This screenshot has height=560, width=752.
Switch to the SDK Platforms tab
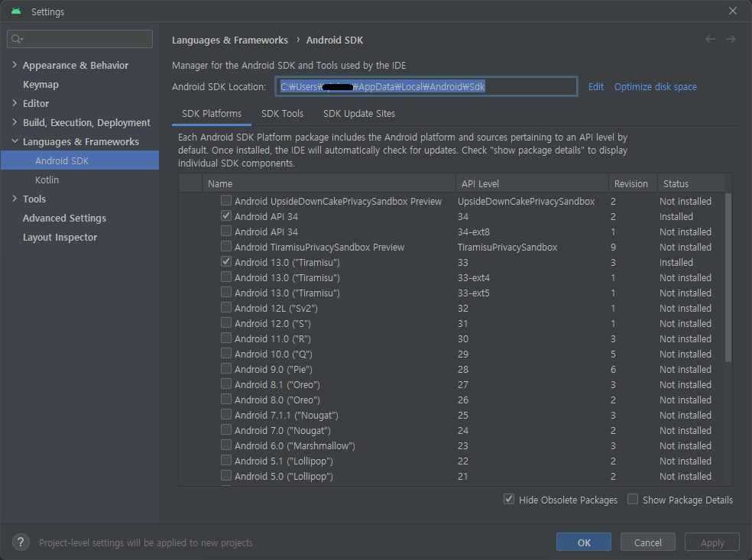[x=212, y=114]
